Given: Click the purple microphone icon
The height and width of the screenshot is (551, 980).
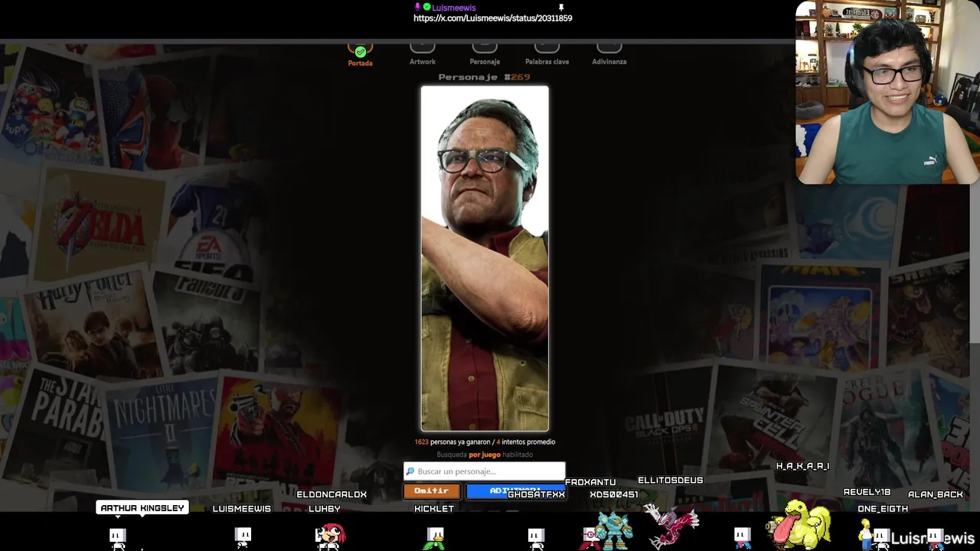Looking at the screenshot, I should 417,7.
